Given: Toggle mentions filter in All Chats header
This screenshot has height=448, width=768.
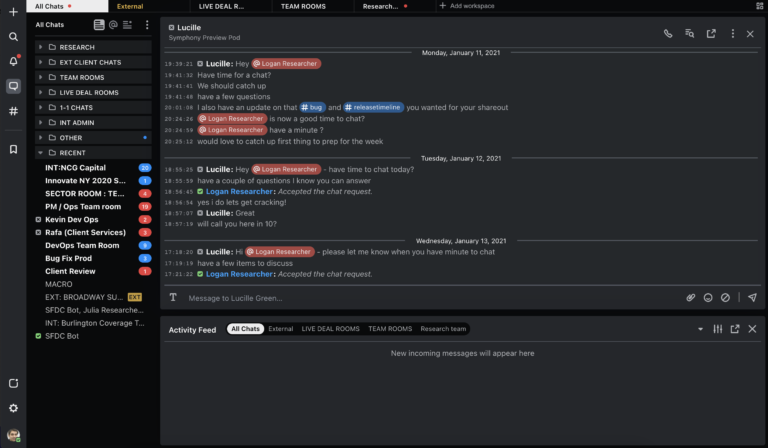Looking at the screenshot, I should coord(114,24).
